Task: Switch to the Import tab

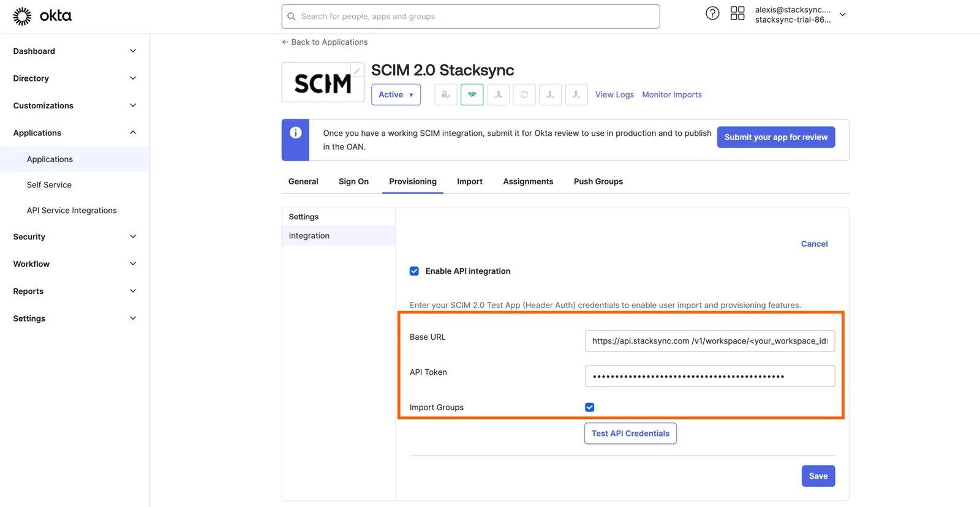Action: 470,181
